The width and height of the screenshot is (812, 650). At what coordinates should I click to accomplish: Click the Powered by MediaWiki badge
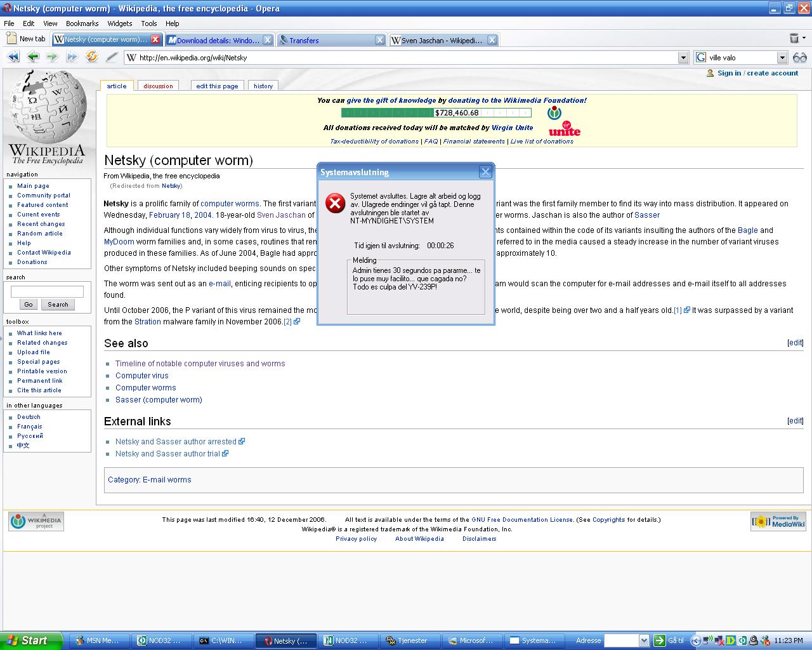[x=778, y=521]
